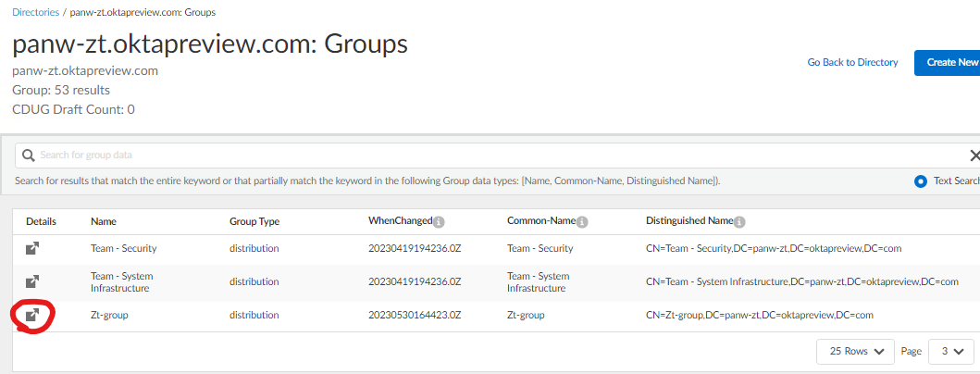
Task: Open the 25 Rows dropdown
Action: click(x=855, y=352)
